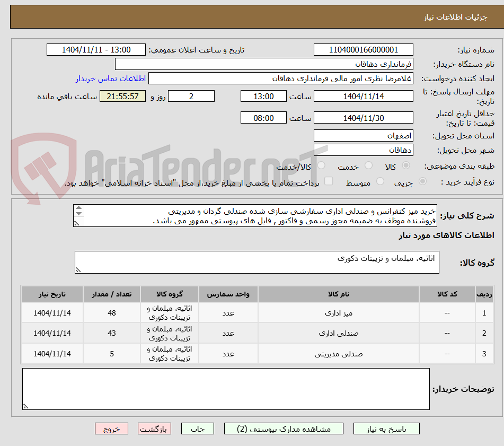The image size is (504, 446).
Task: Click the جزئیات اطلاعات نیاز page title
Action: point(455,17)
